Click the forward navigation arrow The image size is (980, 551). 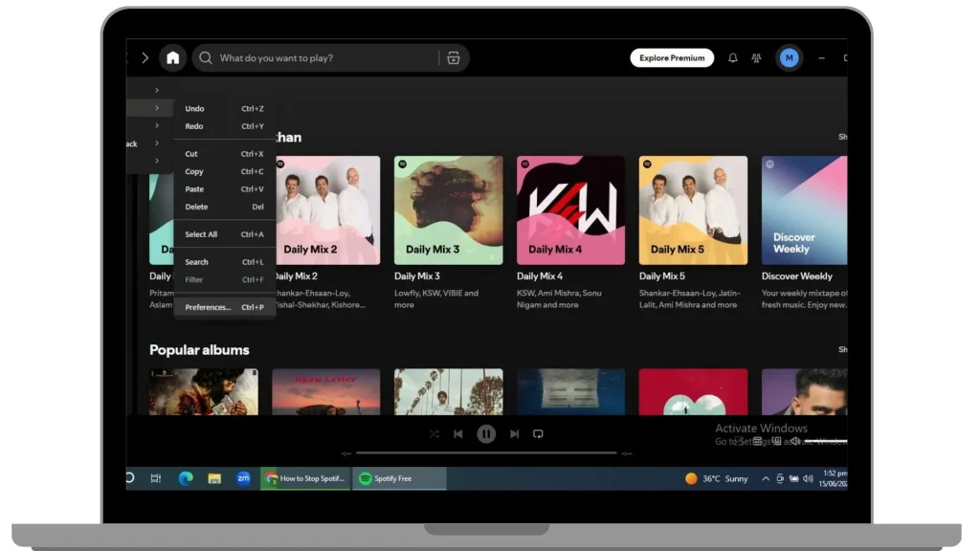145,58
